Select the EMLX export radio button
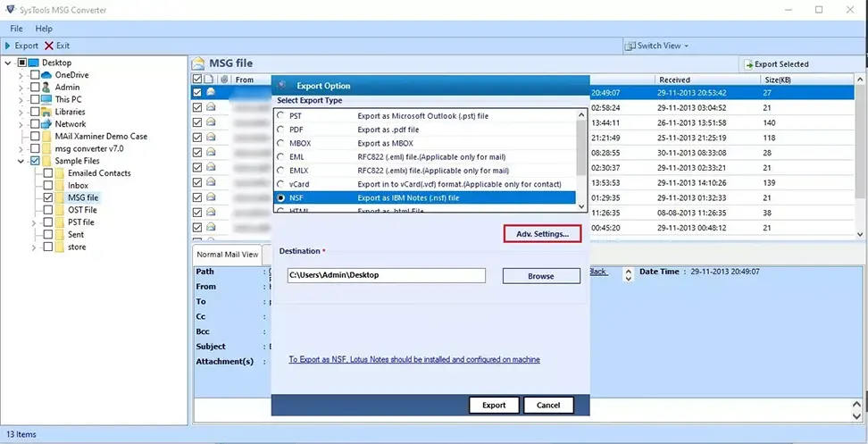Viewport: 868px width, 444px height. click(282, 171)
